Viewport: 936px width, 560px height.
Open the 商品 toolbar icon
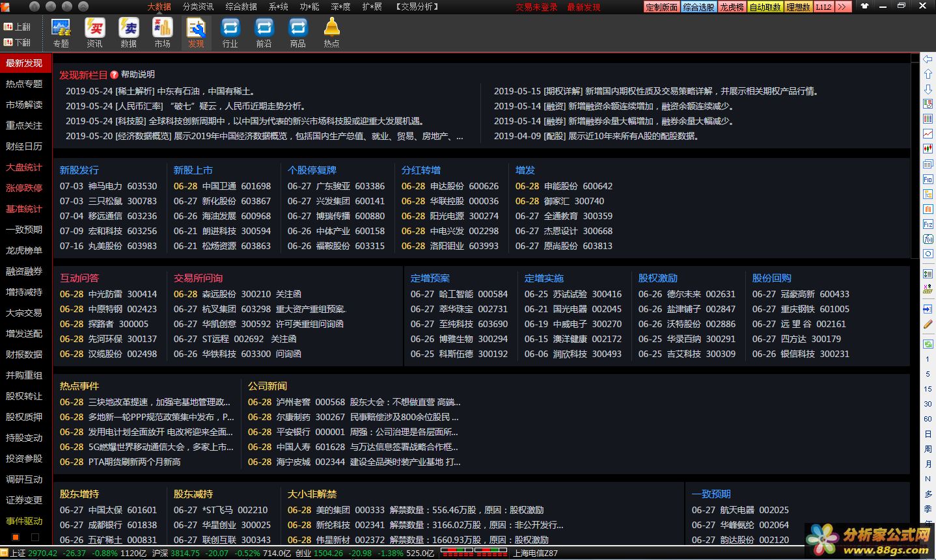click(x=298, y=33)
